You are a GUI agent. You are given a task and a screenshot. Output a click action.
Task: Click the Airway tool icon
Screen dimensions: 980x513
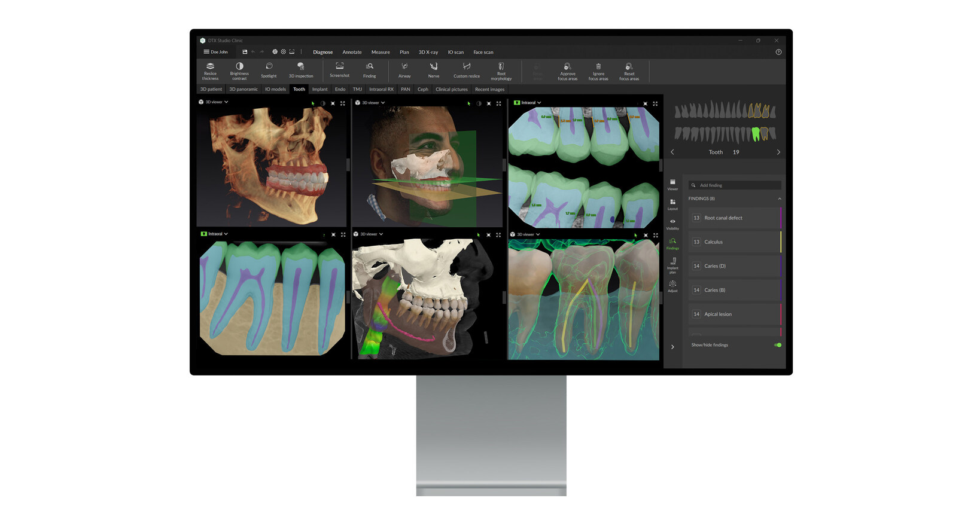tap(404, 71)
